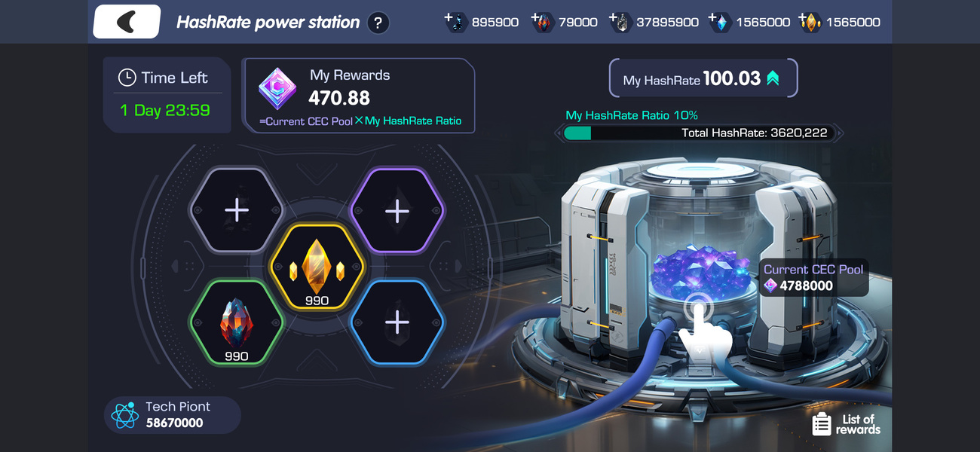Add a crystal to the blue hexagon slot
The image size is (980, 452).
397,322
